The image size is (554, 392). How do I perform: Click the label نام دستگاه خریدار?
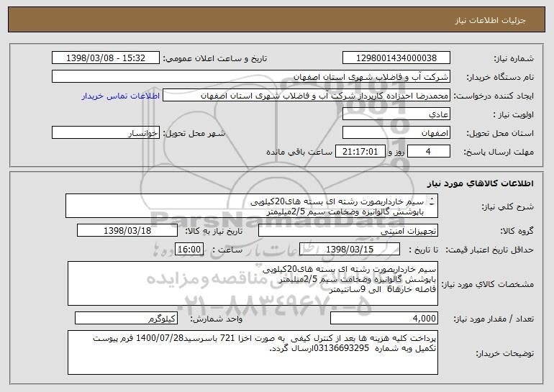pyautogui.click(x=500, y=78)
